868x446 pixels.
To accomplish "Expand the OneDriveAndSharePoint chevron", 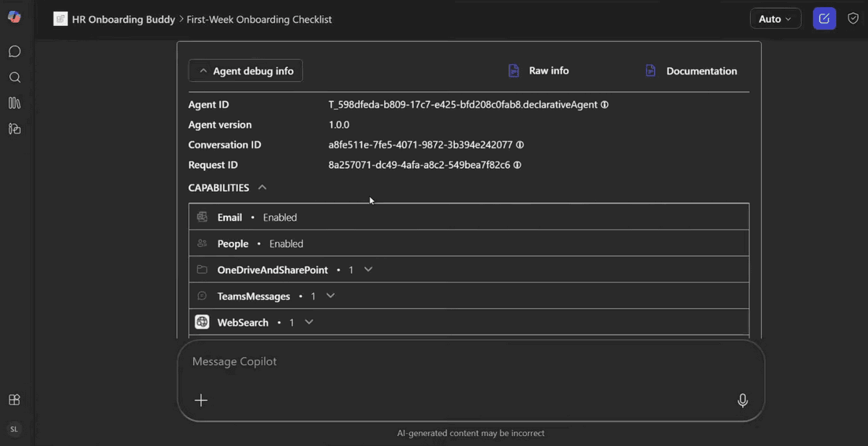I will coord(368,269).
